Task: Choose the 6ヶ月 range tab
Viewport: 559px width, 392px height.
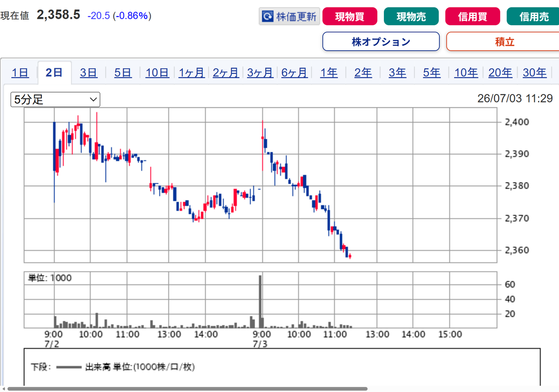Action: tap(294, 72)
